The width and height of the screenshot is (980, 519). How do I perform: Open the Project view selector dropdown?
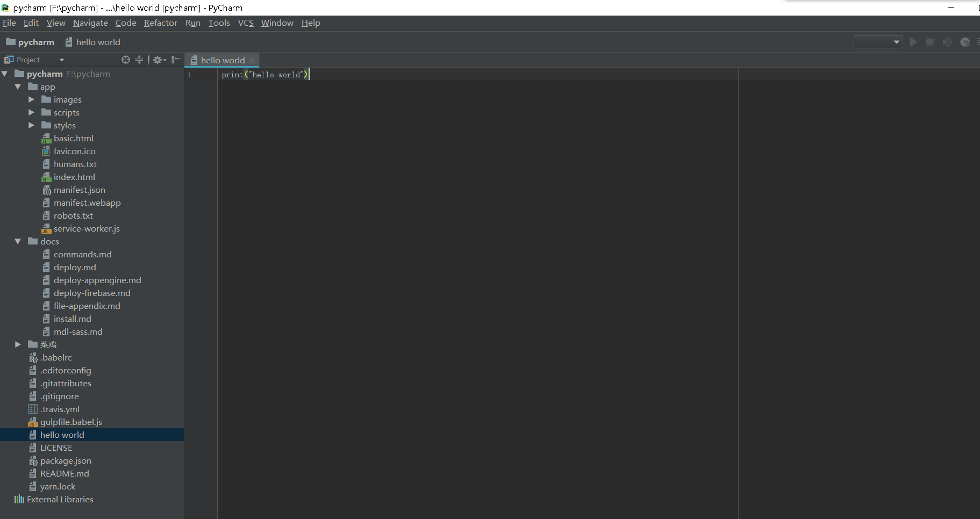click(61, 60)
